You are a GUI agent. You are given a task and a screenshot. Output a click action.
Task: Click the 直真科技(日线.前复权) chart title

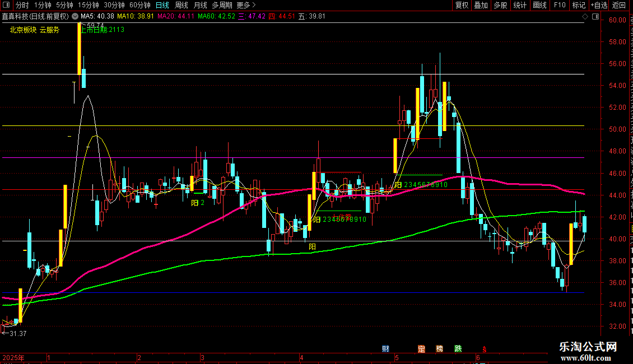[35, 16]
